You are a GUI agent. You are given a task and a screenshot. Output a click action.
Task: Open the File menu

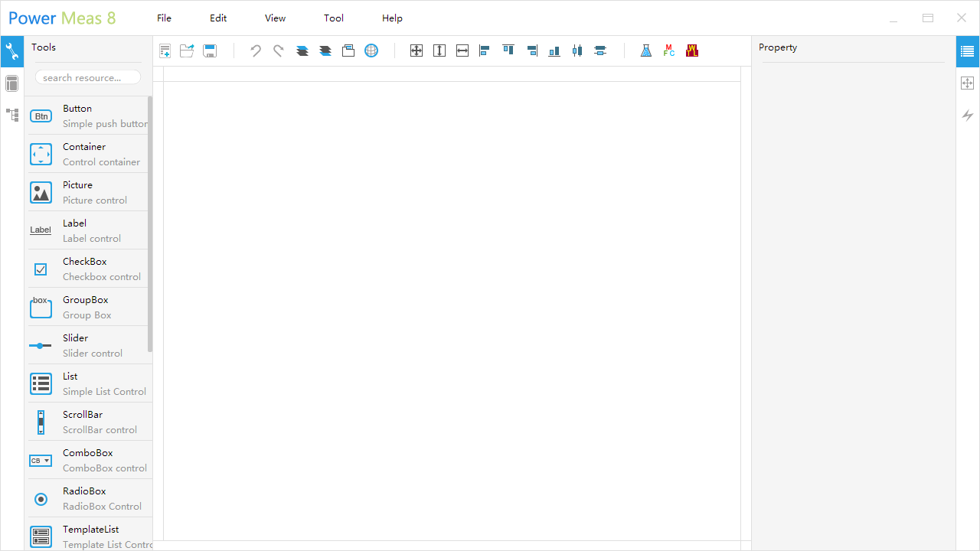click(164, 18)
